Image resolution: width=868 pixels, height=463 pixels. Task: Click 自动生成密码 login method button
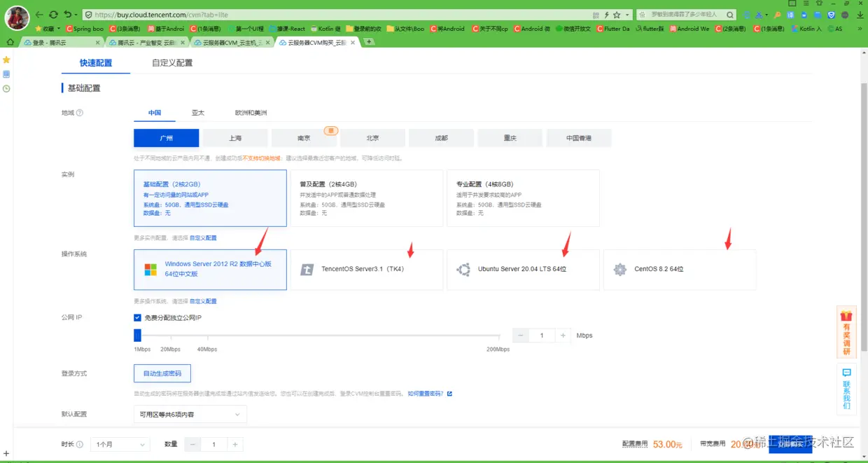click(162, 373)
